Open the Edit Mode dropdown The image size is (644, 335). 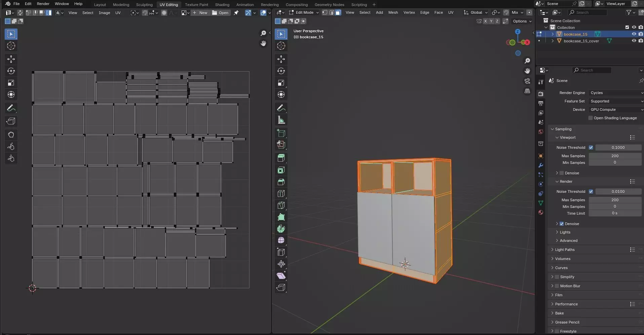[x=303, y=12]
